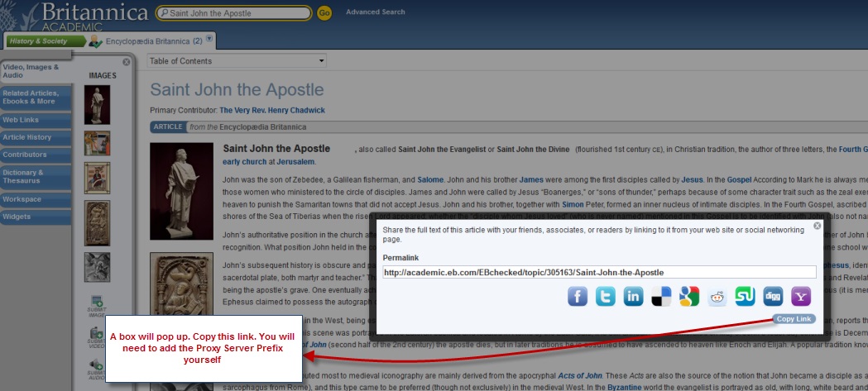This screenshot has height=391, width=868.
Task: Open the Article History tab
Action: [36, 137]
